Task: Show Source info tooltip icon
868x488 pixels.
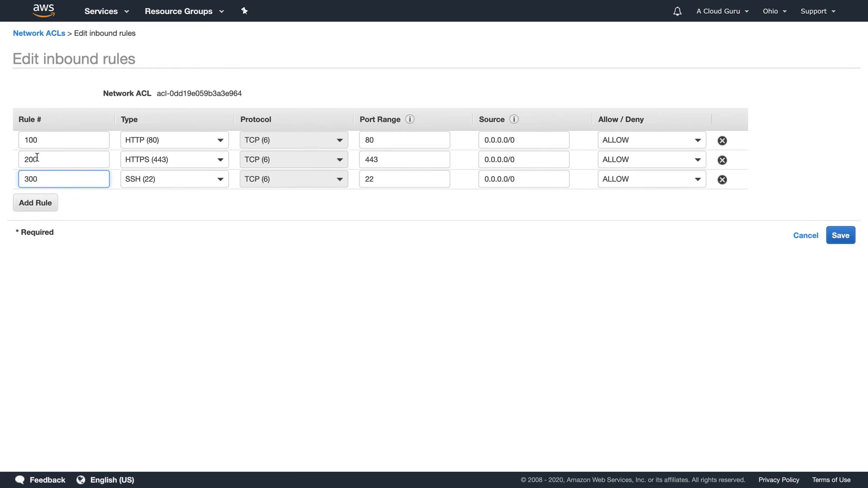Action: pos(514,119)
